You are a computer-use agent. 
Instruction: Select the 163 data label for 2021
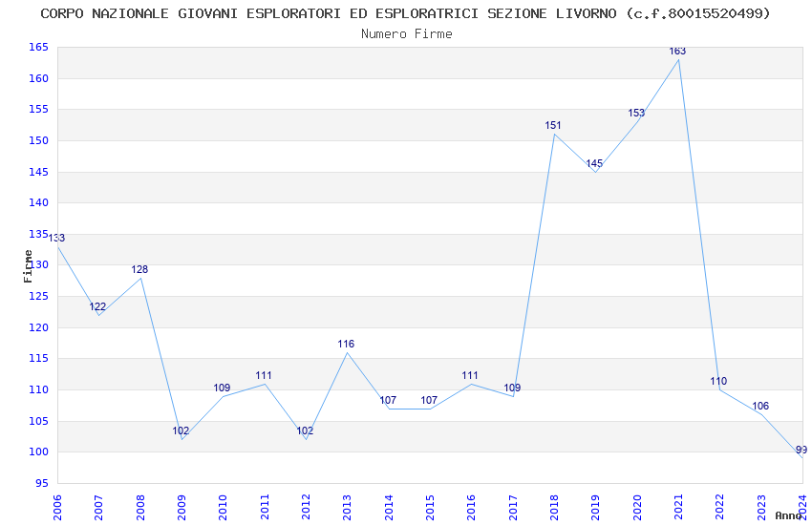(677, 51)
